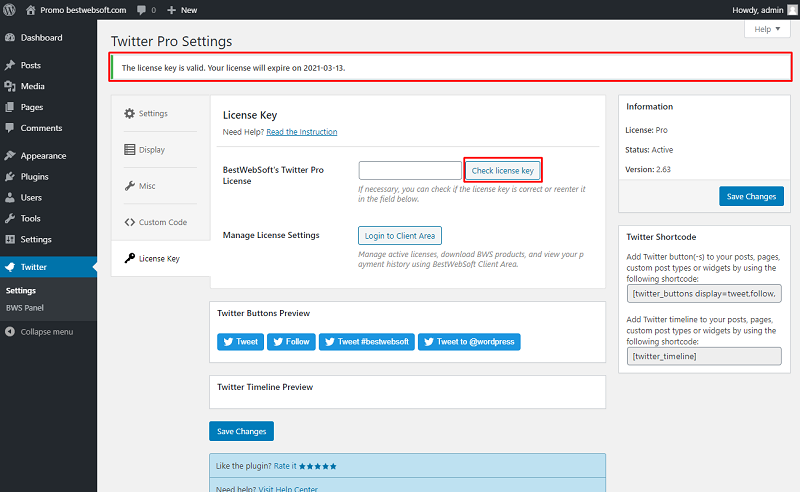Click the Display tab list icon
Viewport: 800px width, 492px height.
click(x=130, y=150)
